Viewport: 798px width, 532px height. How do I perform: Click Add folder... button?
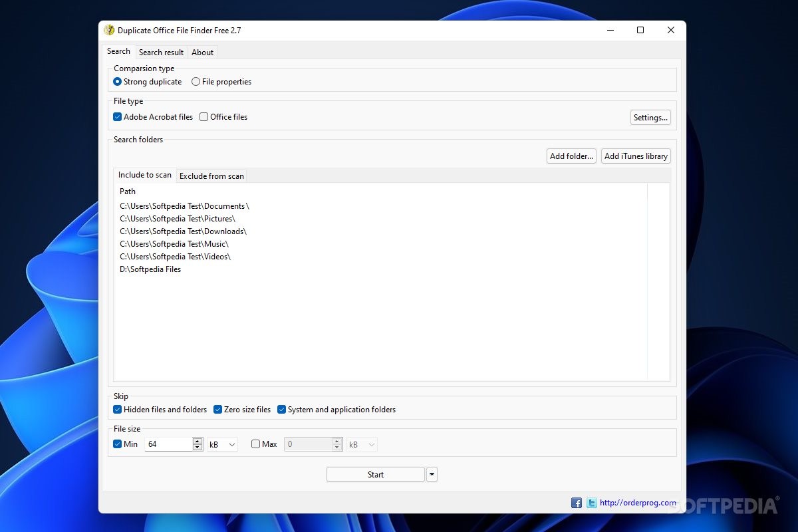(571, 156)
